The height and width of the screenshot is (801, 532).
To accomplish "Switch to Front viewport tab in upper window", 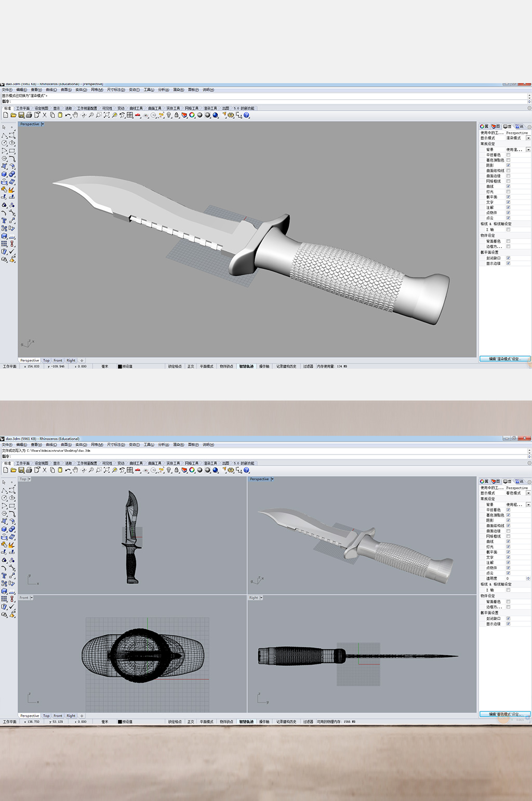I will tap(58, 361).
